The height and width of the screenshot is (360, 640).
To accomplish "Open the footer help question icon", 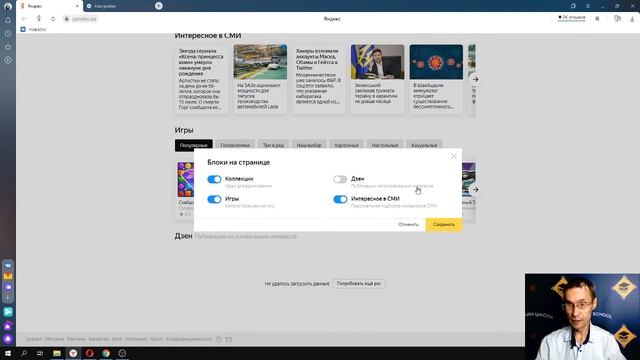I will (x=219, y=339).
